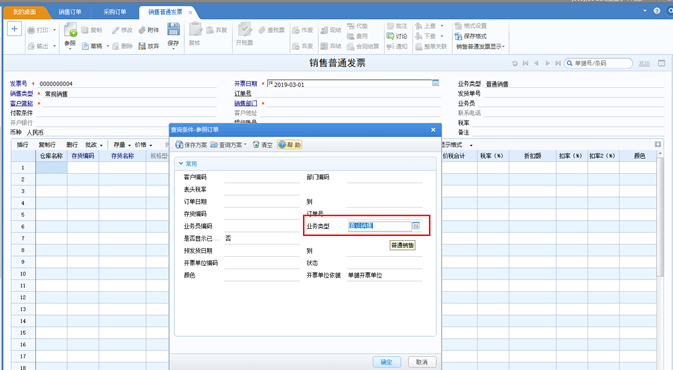
Task: Switch to the 我的桌面 tab
Action: click(x=24, y=12)
